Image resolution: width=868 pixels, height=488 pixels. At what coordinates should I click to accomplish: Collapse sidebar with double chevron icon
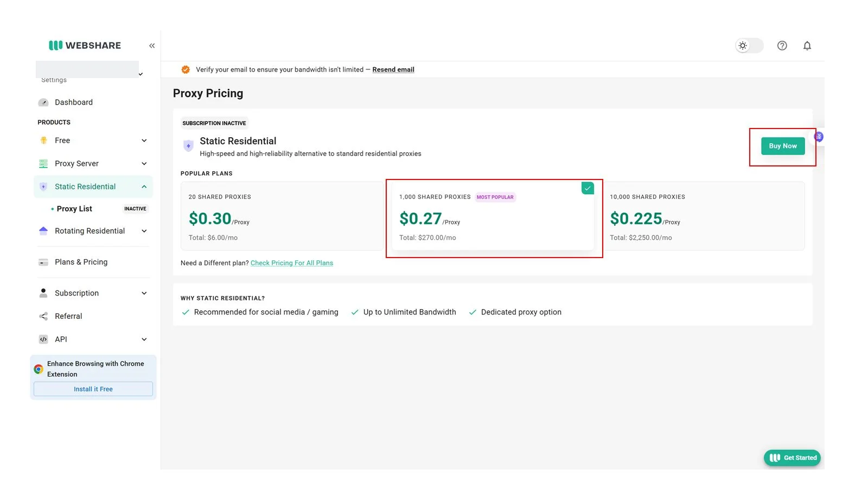[152, 46]
